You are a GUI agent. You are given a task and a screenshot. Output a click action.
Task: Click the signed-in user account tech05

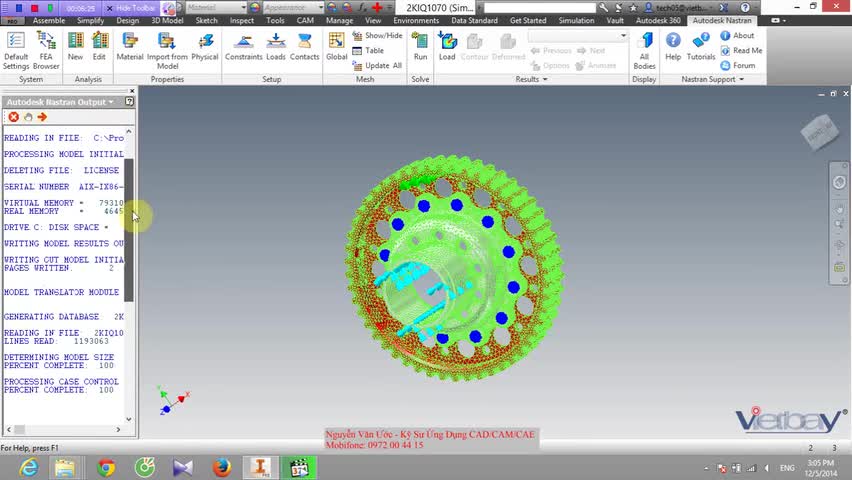click(x=678, y=8)
